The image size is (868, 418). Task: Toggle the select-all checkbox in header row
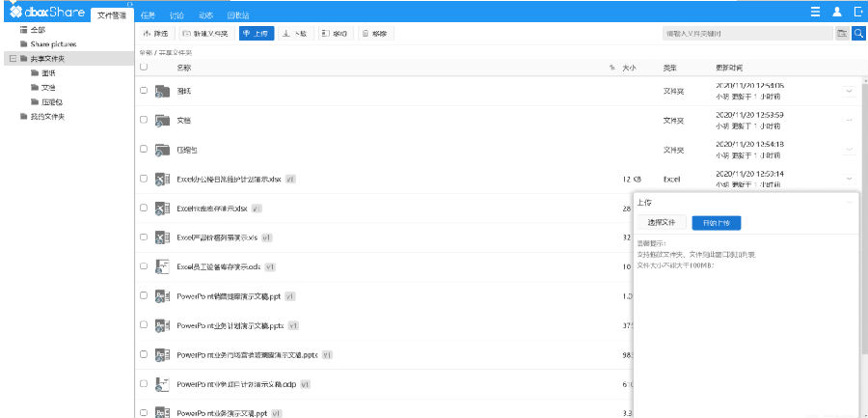click(x=144, y=68)
